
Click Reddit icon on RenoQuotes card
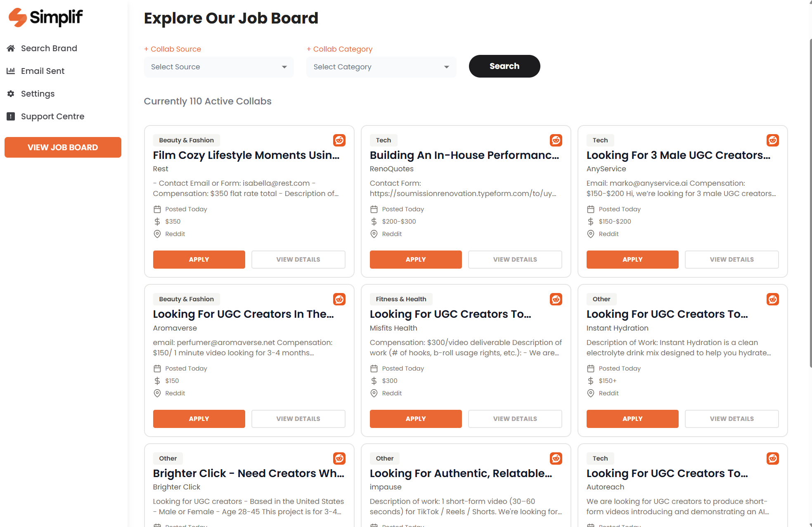(556, 140)
